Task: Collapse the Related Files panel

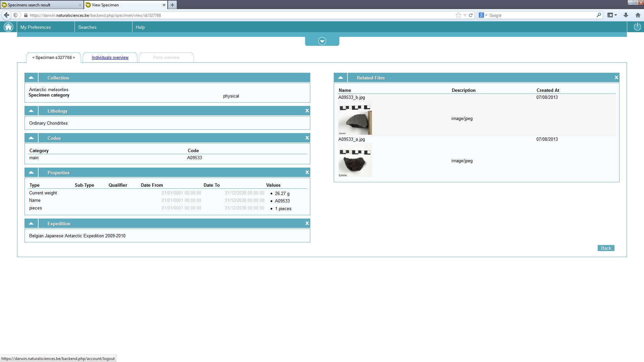Action: tap(340, 77)
